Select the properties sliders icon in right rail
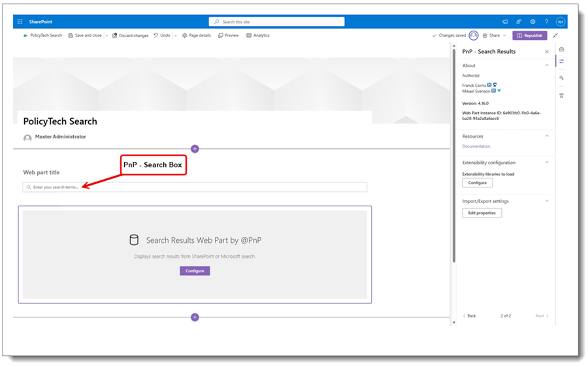The height and width of the screenshot is (367, 588). click(x=561, y=61)
